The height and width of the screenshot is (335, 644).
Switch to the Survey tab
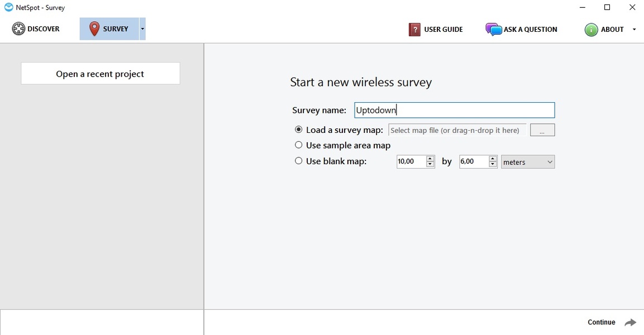(109, 29)
